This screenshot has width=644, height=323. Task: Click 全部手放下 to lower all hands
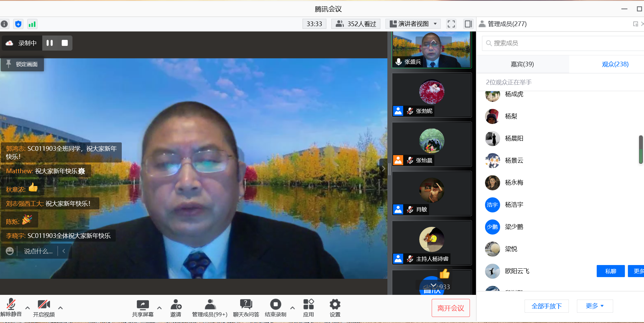coord(546,306)
